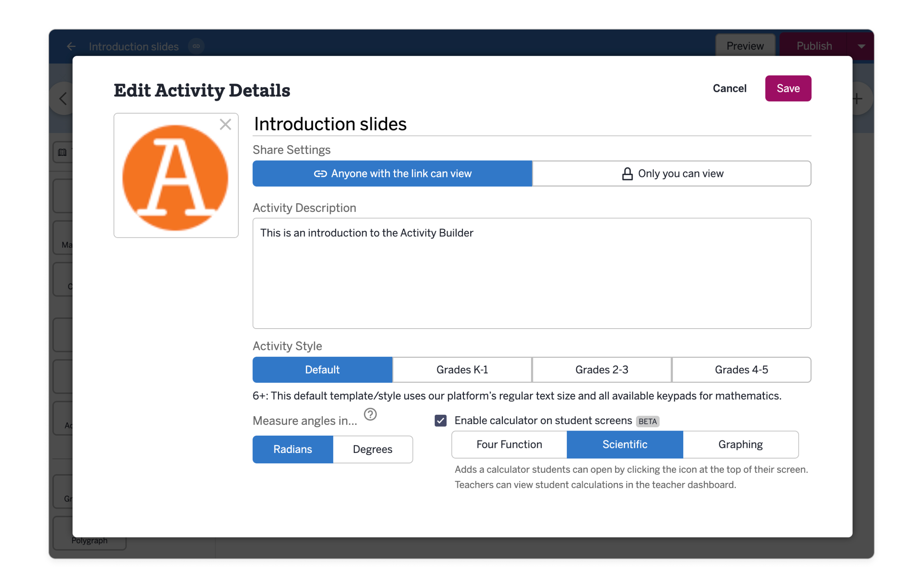
Task: Save the activity details
Action: 788,89
